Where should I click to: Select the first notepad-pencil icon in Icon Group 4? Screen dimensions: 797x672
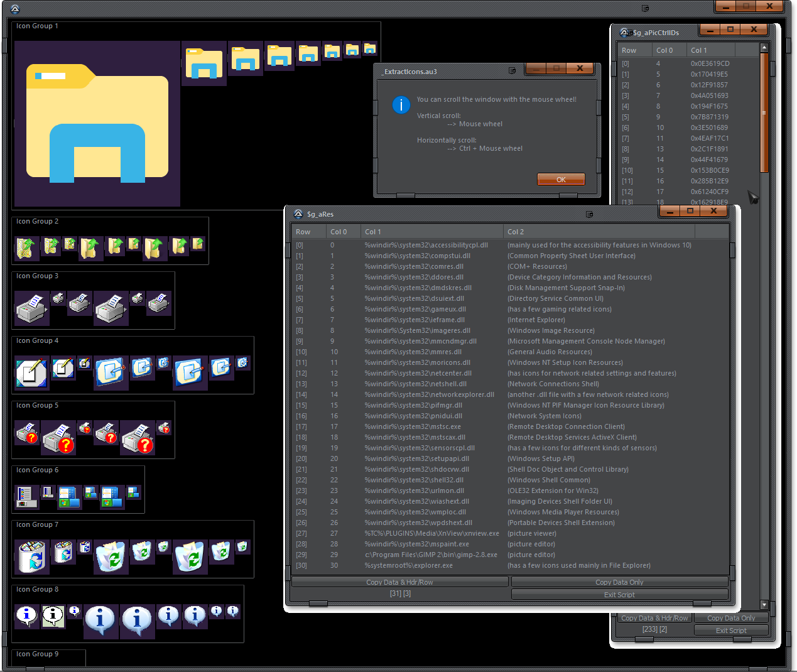click(31, 374)
